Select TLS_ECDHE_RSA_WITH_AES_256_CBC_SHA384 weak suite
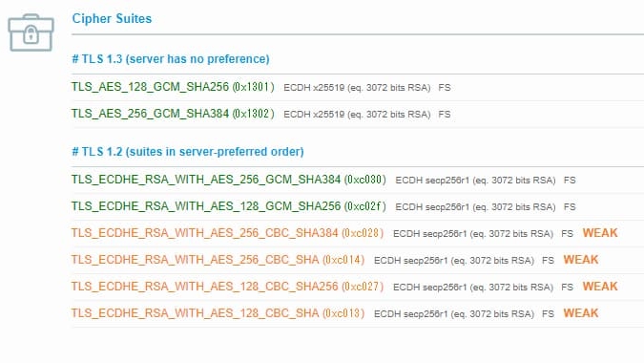This screenshot has width=644, height=363. click(x=227, y=233)
